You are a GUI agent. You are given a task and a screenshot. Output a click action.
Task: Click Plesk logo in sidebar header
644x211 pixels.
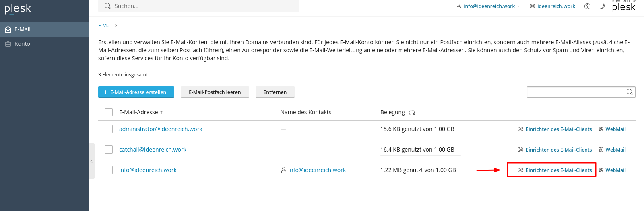[x=18, y=9]
